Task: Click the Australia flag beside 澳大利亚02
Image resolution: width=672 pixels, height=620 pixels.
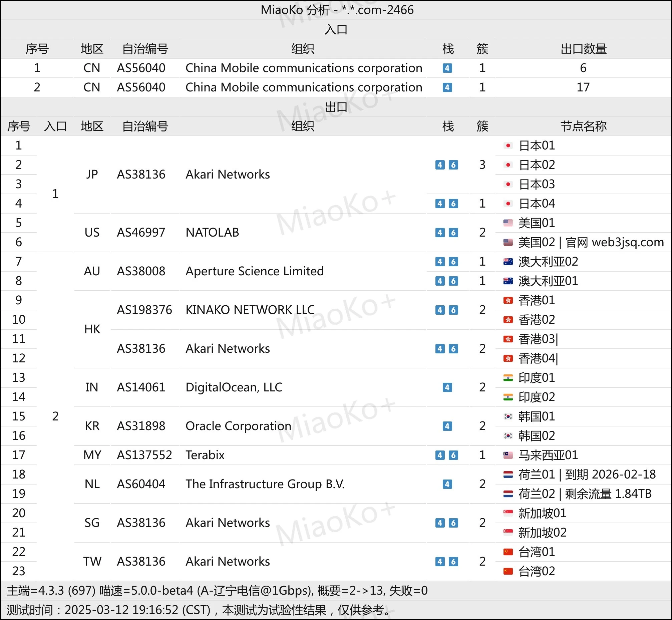Action: 508,262
